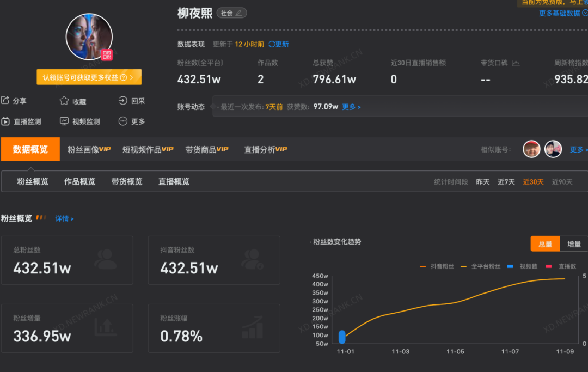The width and height of the screenshot is (588, 372).
Task: Click the 回采 re-collect icon
Action: 123,101
